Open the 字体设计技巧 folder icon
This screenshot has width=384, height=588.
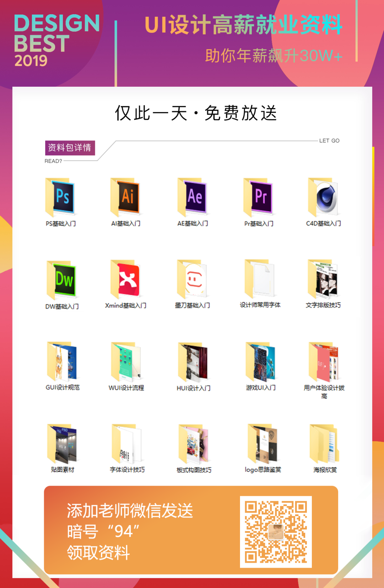(x=126, y=443)
